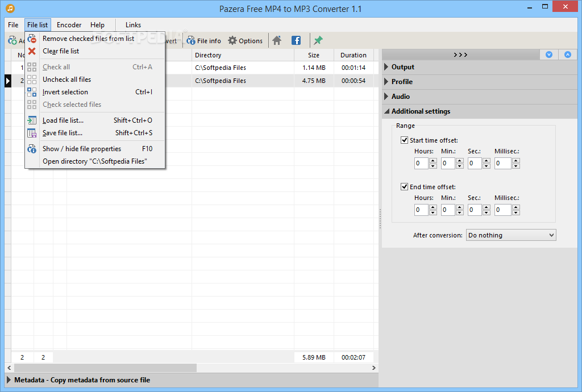Screen dimensions: 582x392
Task: Sort by the Size column header
Action: [314, 55]
